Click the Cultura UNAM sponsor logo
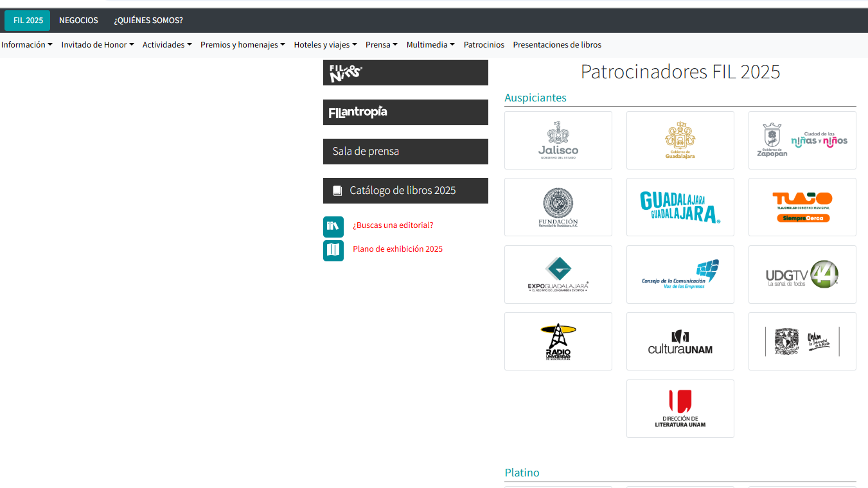868x488 pixels. coord(680,341)
